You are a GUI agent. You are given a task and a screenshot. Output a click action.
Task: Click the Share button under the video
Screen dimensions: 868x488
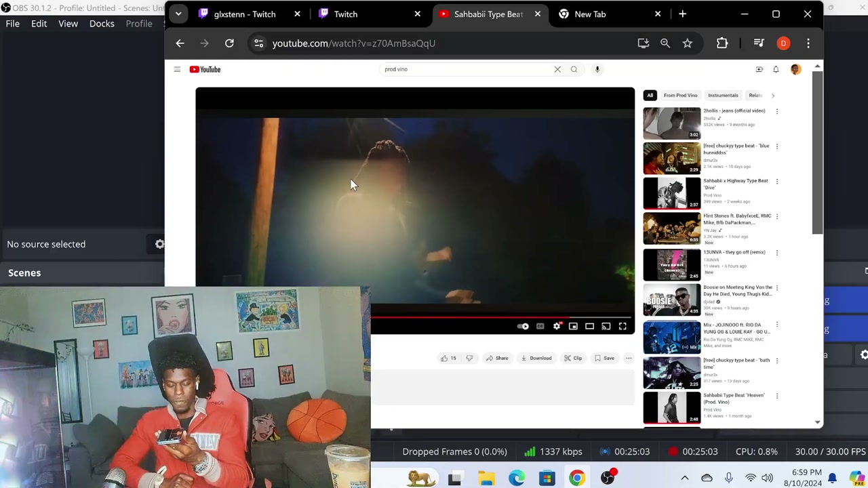click(496, 358)
